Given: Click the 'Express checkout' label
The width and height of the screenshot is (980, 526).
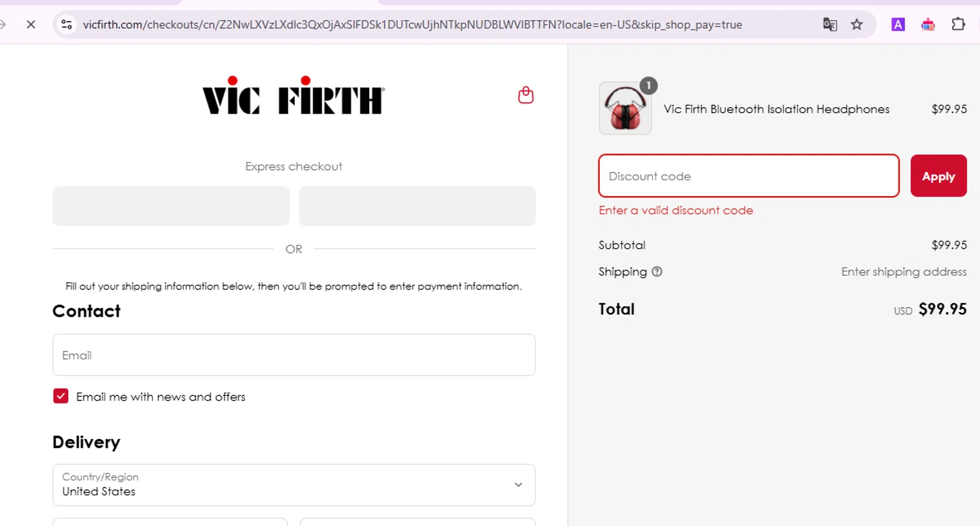Looking at the screenshot, I should [294, 167].
